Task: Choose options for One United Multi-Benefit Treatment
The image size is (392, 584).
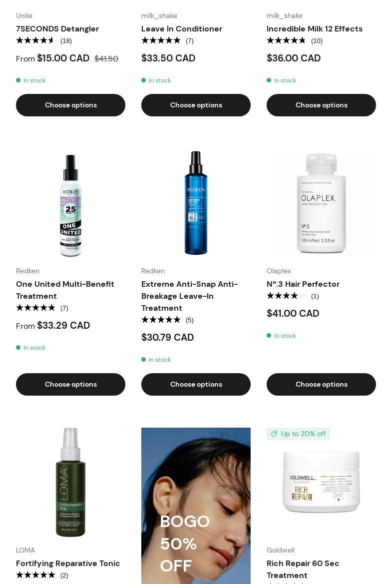Action: (x=71, y=384)
